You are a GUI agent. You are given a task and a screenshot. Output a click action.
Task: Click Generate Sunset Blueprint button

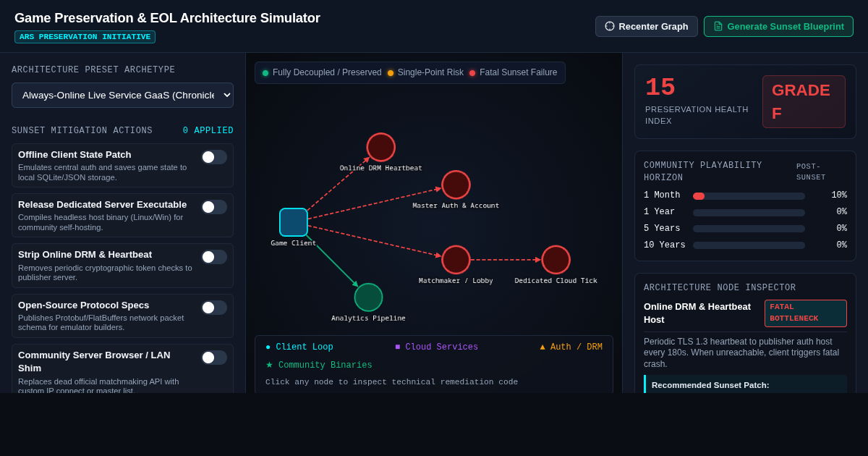778,26
